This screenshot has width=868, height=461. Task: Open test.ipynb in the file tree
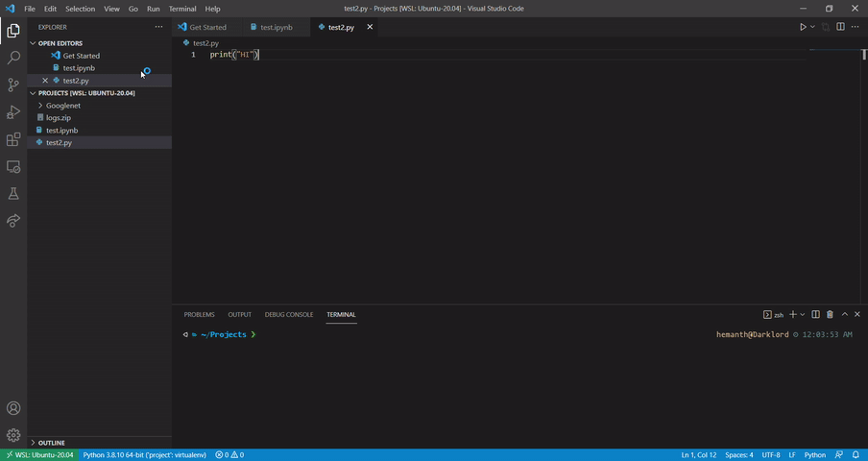tap(61, 130)
